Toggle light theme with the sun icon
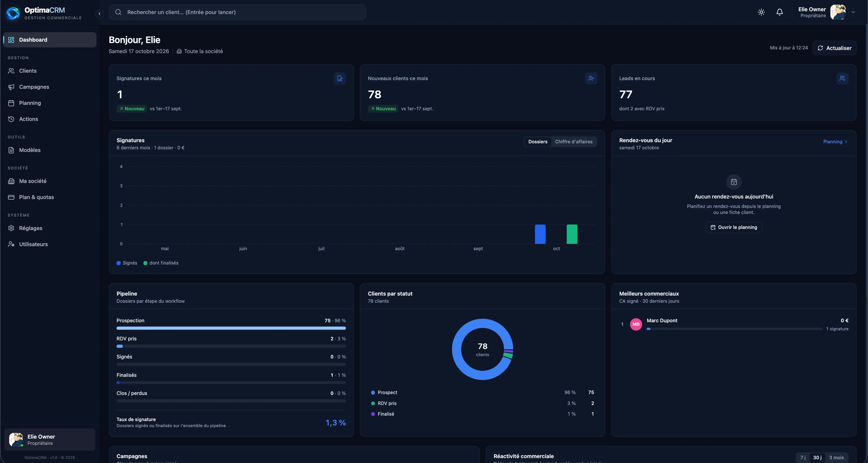The width and height of the screenshot is (868, 463). pos(761,12)
